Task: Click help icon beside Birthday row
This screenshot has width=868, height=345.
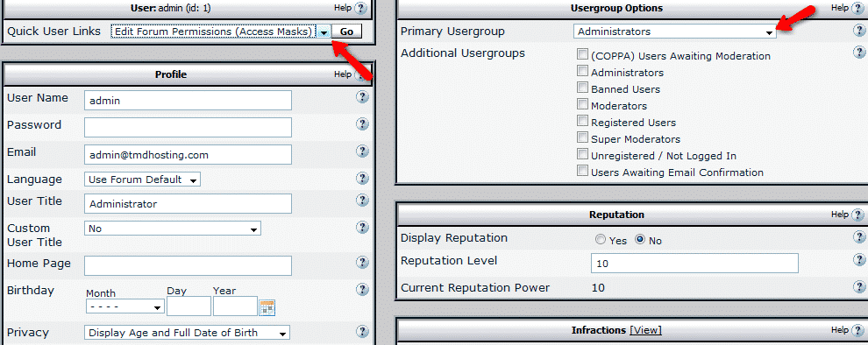Action: point(362,289)
